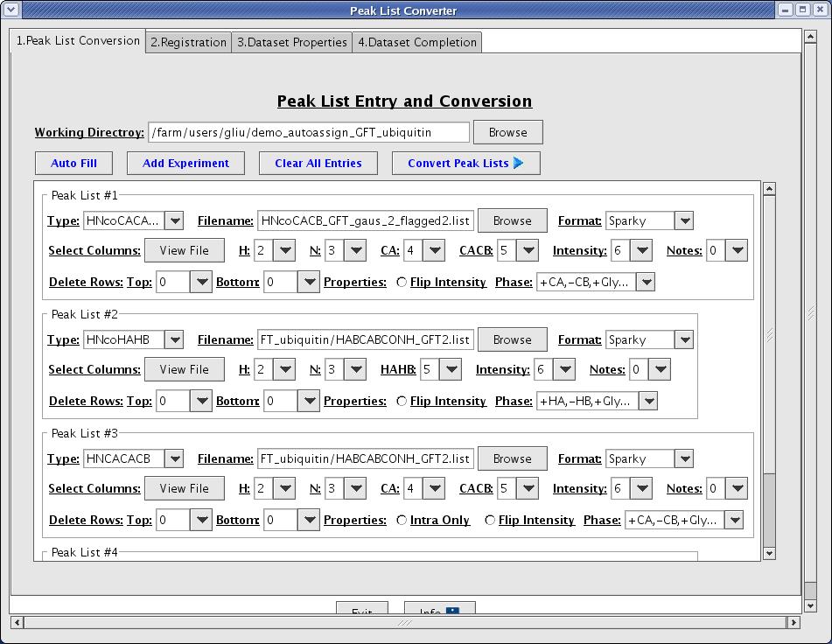Expand Format dropdown in Peak List #2
Image resolution: width=832 pixels, height=644 pixels.
[684, 340]
